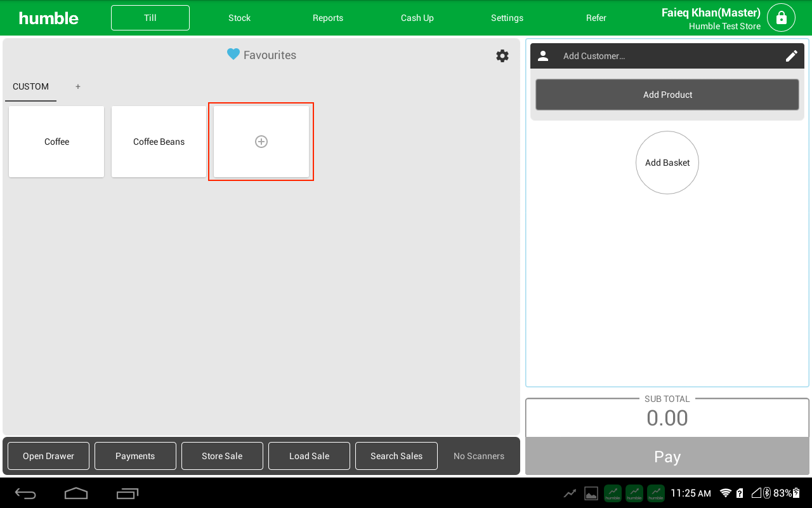812x508 pixels.
Task: Tap the lock icon beside user name
Action: (x=781, y=18)
